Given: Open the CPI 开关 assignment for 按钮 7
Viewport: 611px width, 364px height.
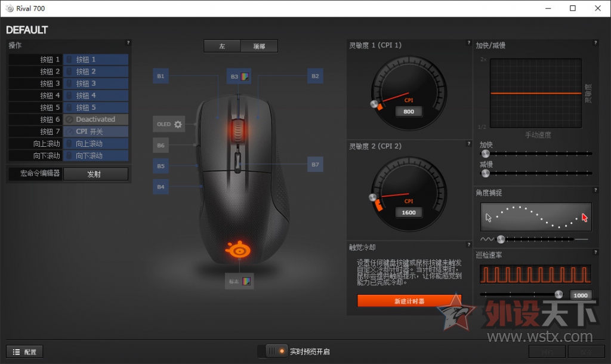Looking at the screenshot, I should (x=95, y=131).
